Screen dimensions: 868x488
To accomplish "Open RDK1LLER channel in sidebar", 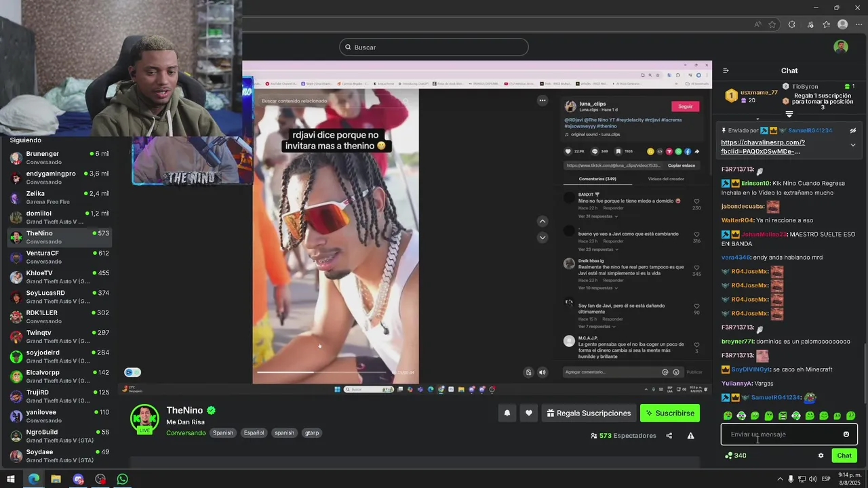I will click(x=60, y=317).
